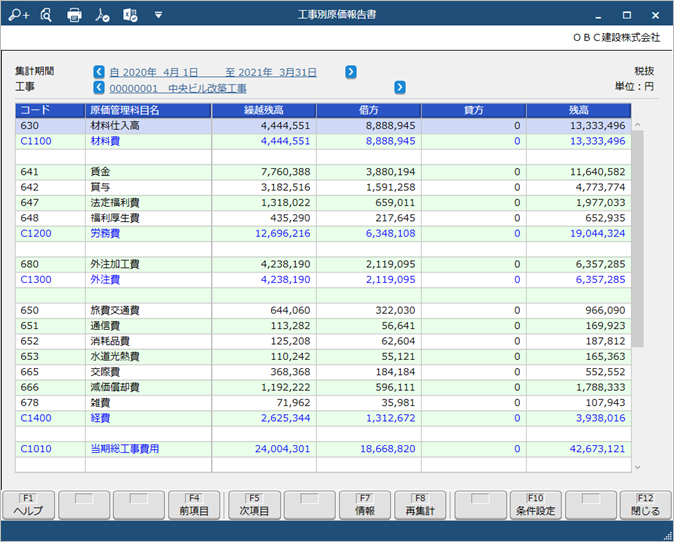The image size is (674, 542).
Task: Click the debit value 18,668,820
Action: [388, 449]
